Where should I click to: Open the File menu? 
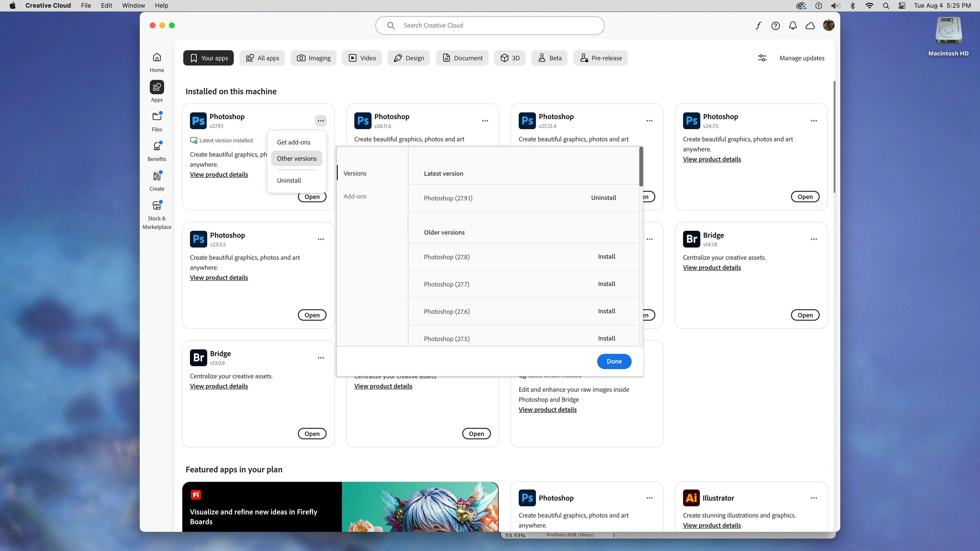point(86,6)
